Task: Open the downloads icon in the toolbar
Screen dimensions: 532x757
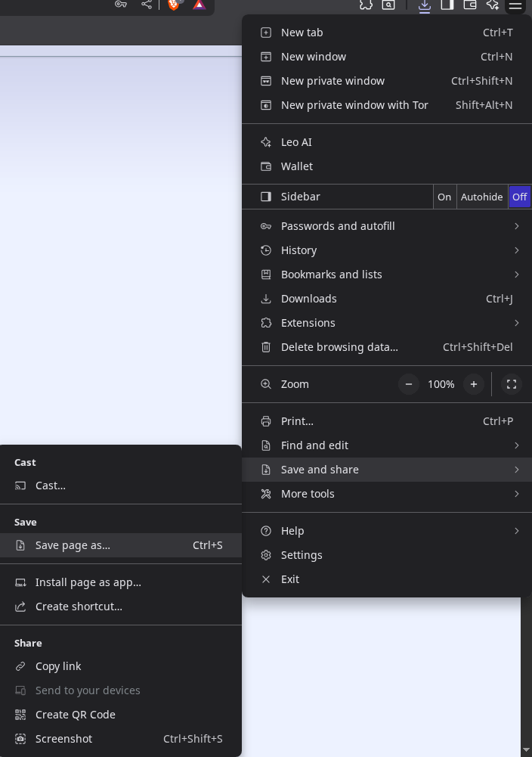Action: pos(425,5)
